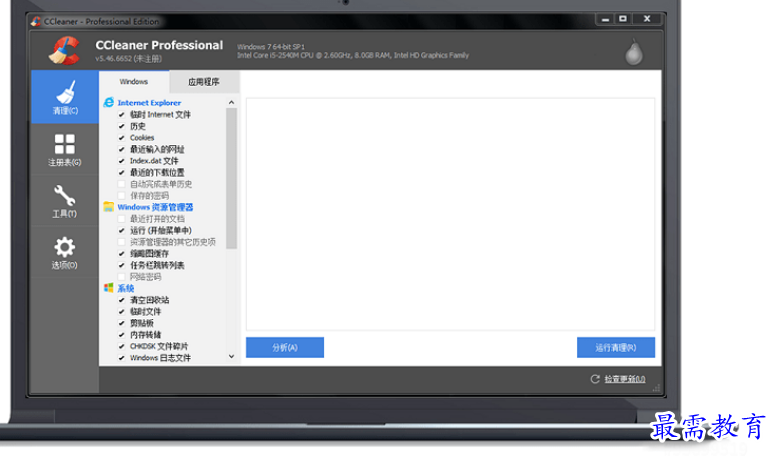Open the 检查更新 check updates link
The width and height of the screenshot is (774, 458).
624,379
